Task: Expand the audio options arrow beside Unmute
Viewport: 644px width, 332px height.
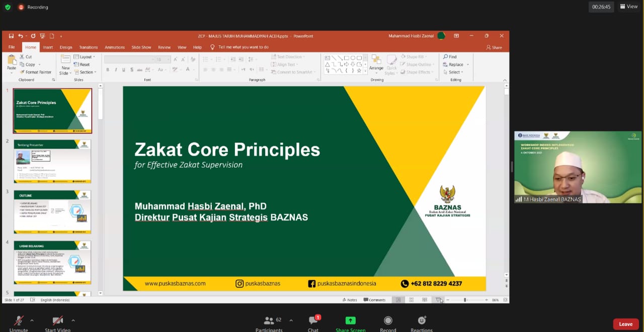Action: click(32, 320)
